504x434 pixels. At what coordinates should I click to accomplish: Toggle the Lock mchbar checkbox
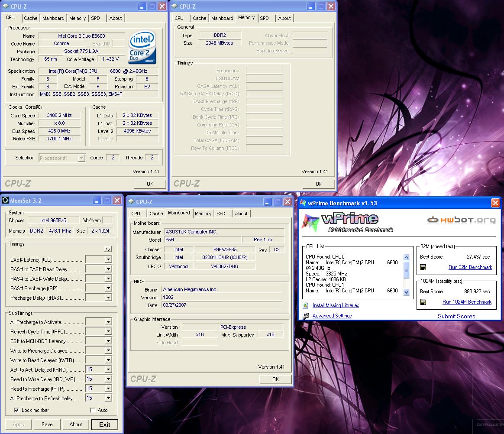click(x=16, y=410)
